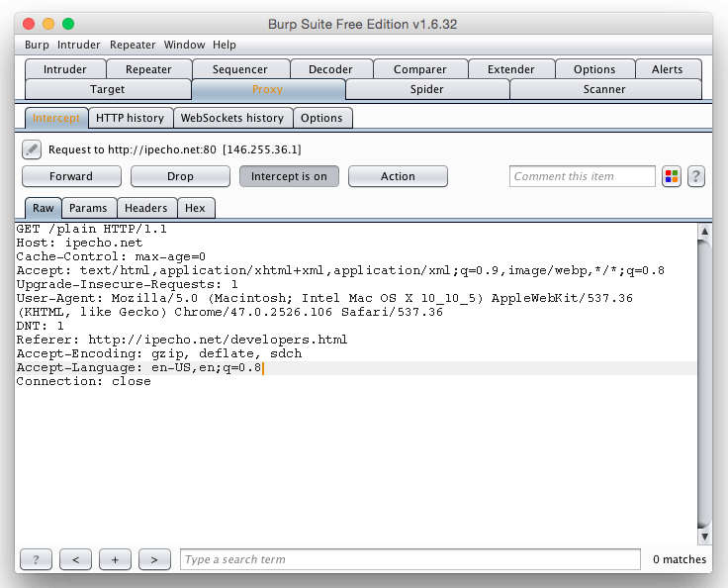Open the WebSockets history sub-tab
Viewport: 728px width, 588px height.
pyautogui.click(x=232, y=118)
